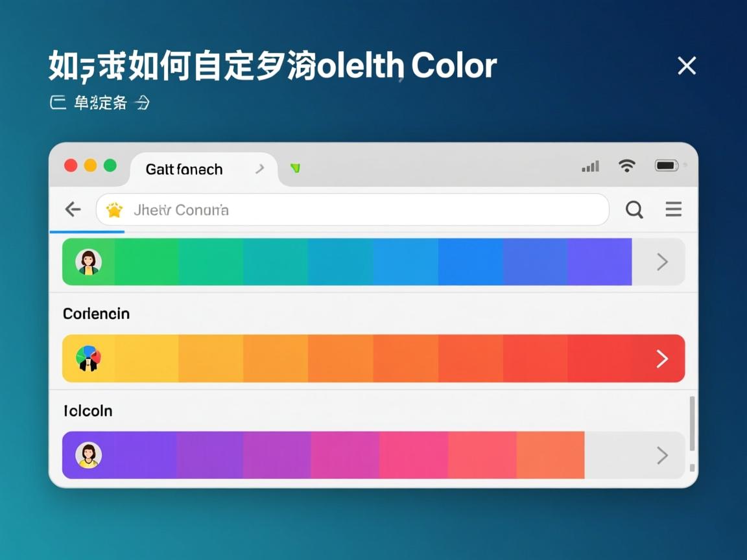Expand the orange gradient row chevron

(662, 358)
